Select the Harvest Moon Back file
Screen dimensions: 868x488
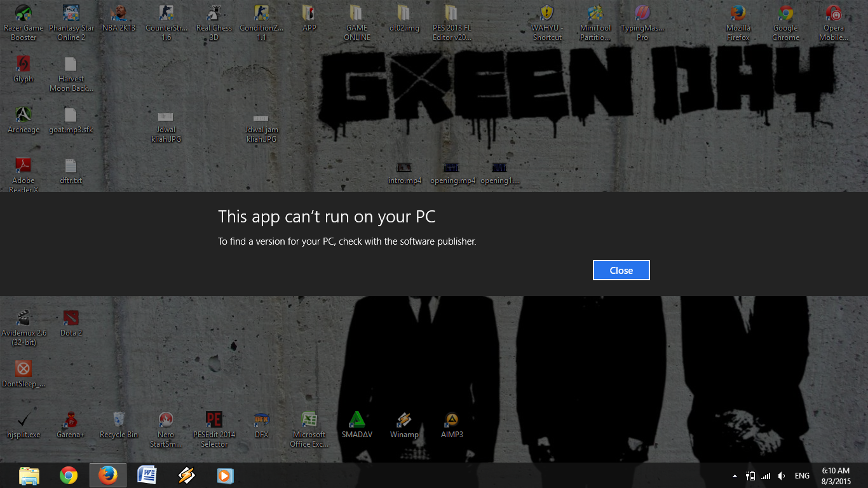[x=71, y=74]
